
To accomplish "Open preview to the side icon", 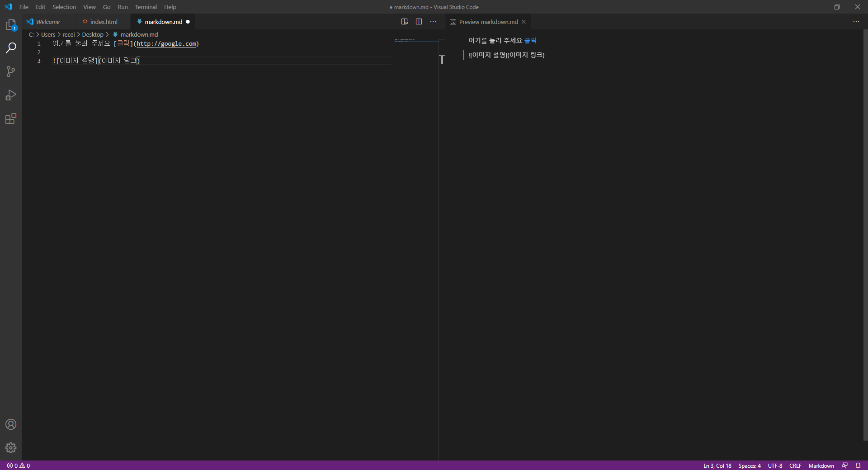I will click(x=405, y=22).
